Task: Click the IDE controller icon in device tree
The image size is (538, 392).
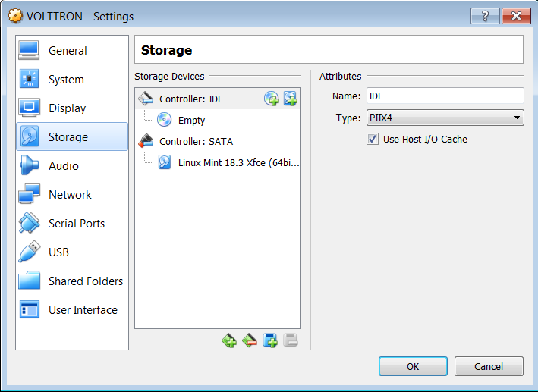Action: [146, 99]
